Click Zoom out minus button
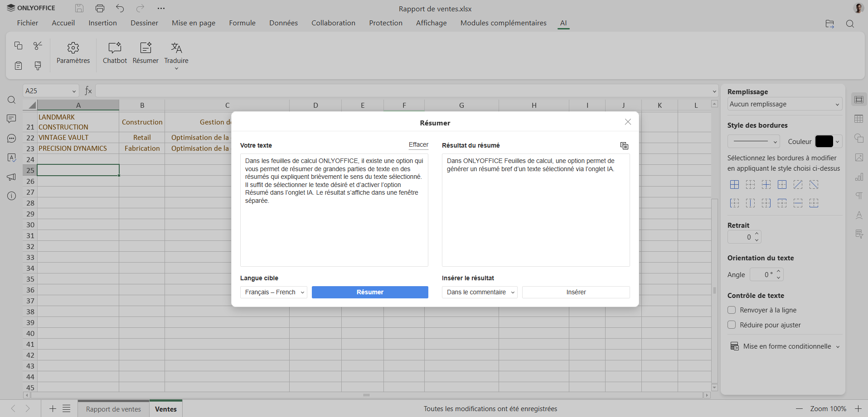 pos(800,409)
